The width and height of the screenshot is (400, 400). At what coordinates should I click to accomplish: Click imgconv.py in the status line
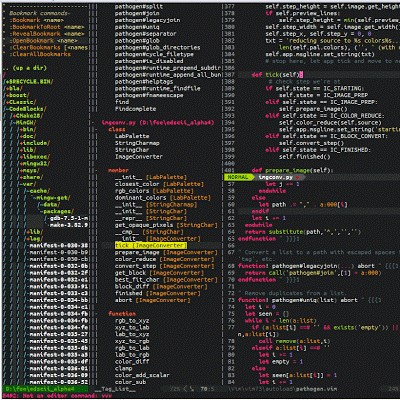275,177
